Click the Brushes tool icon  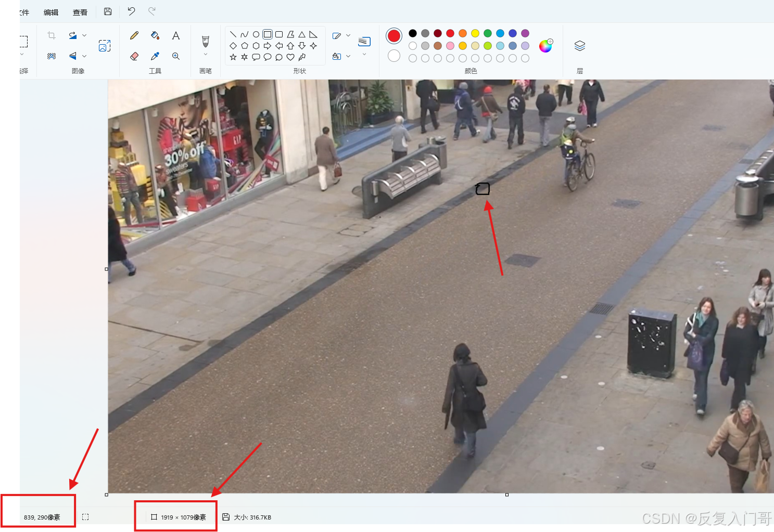pyautogui.click(x=206, y=41)
